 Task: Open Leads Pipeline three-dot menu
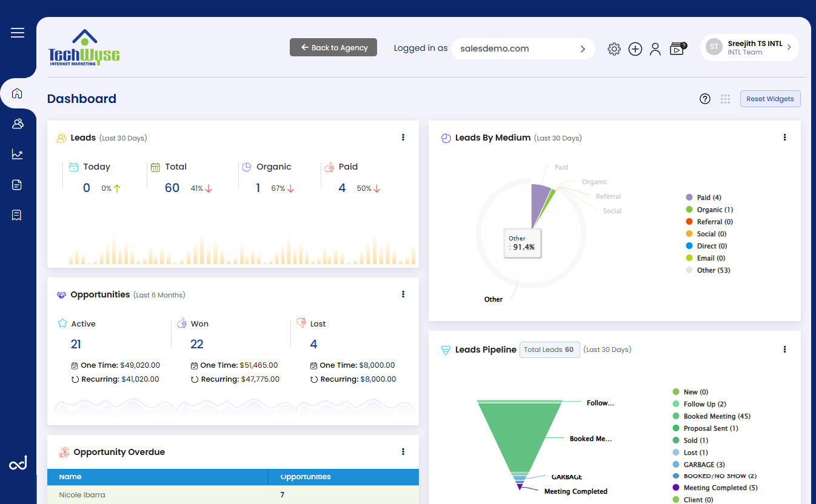784,350
